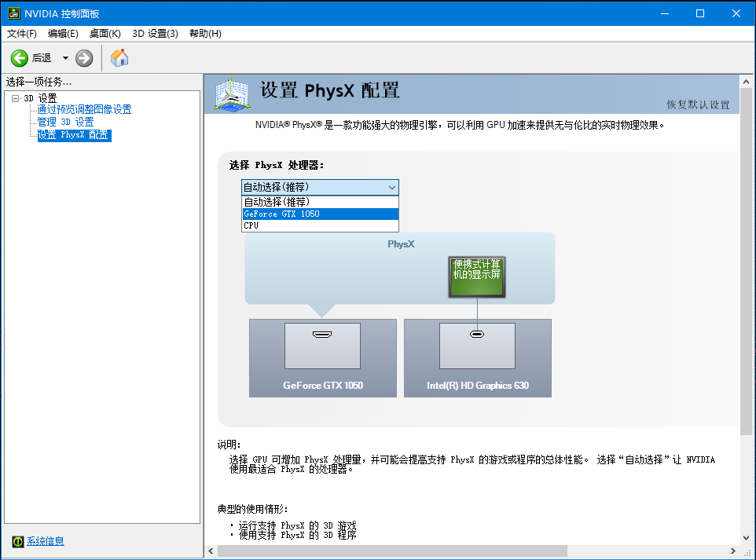Select 设置 PhysX 配置 tree item
Viewport: 756px width, 560px height.
point(74,135)
